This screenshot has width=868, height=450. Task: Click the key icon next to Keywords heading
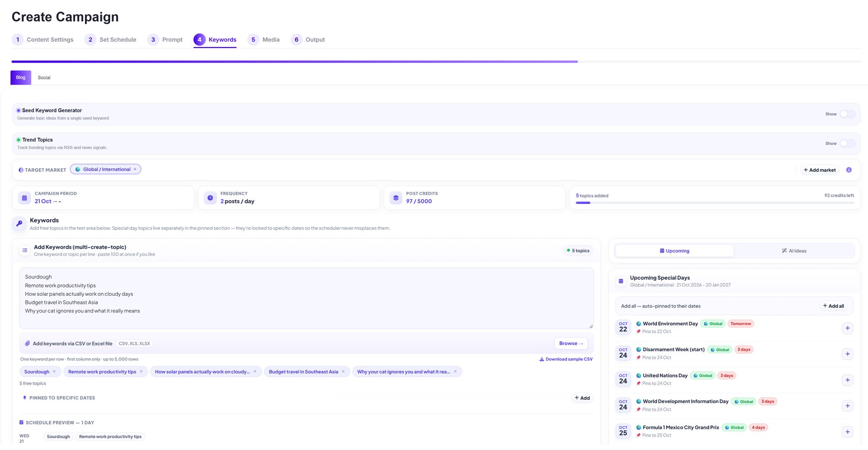[19, 224]
